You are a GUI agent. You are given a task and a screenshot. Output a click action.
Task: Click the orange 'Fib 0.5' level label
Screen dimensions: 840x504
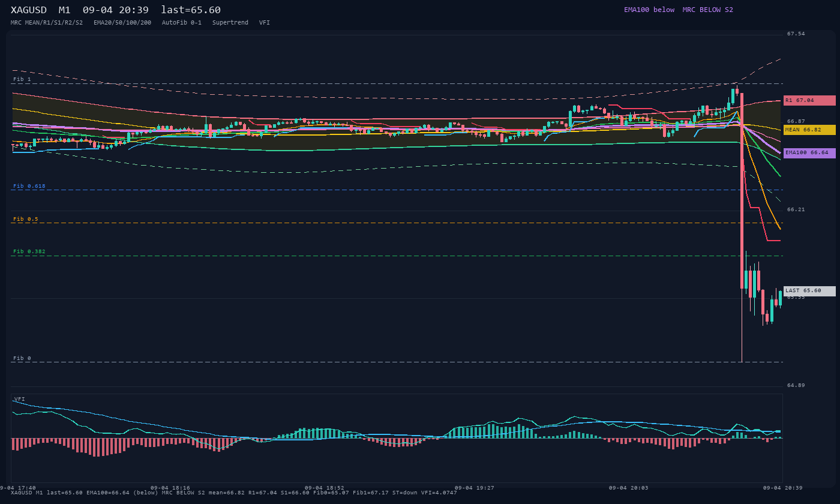click(26, 219)
